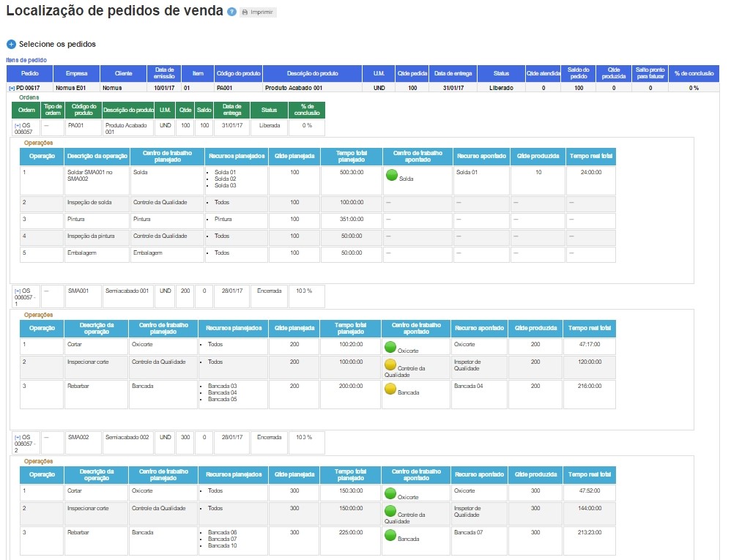Click the yellow status circle for Bancada

(x=390, y=389)
